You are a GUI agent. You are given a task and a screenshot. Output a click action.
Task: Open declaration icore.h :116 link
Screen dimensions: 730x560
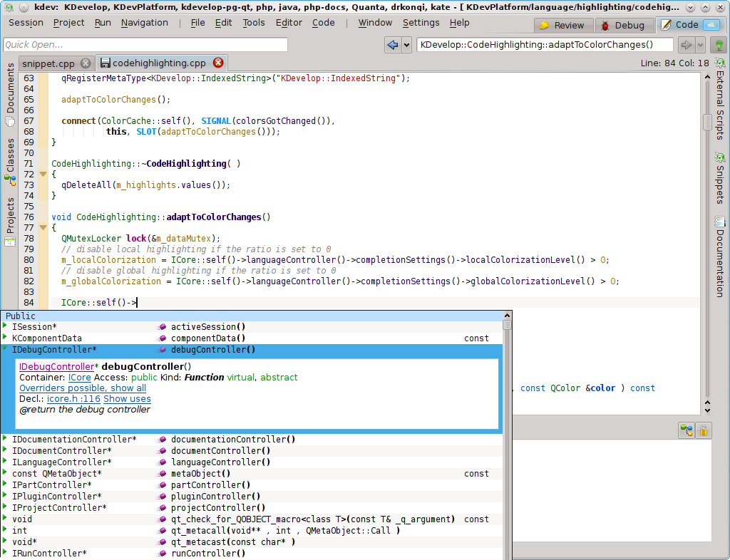tap(73, 398)
